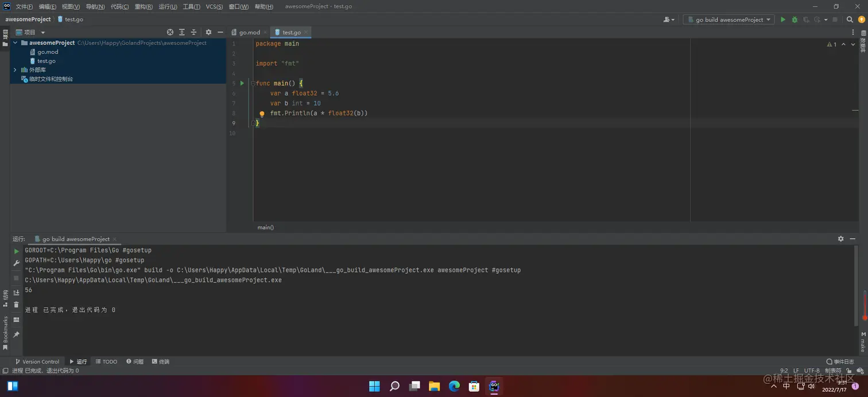Click run with coverage icon in toolbar

point(806,20)
